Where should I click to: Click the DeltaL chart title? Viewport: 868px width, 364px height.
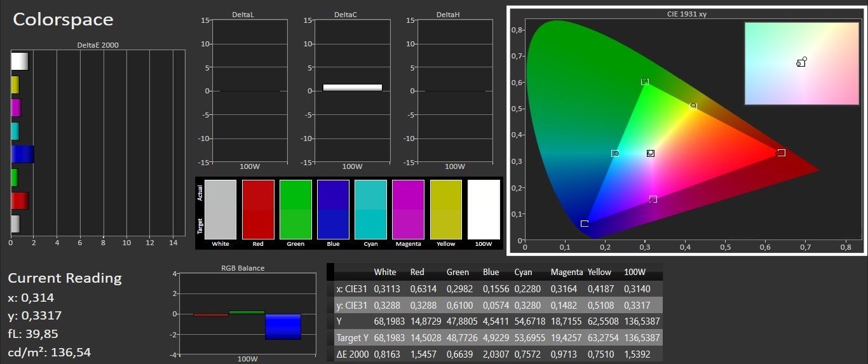244,15
